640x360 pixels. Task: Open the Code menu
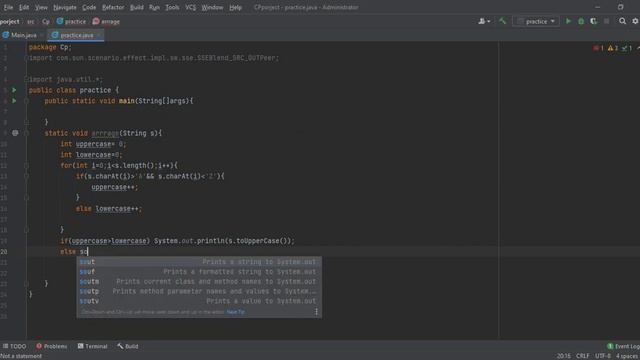tap(89, 7)
